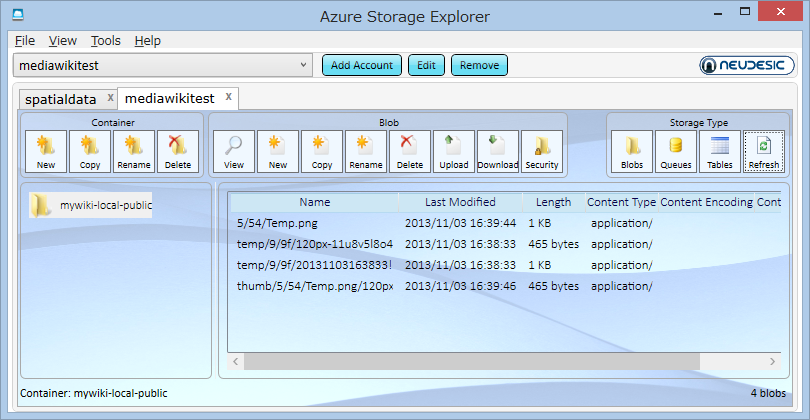Close the mediawikitest tab

click(228, 96)
